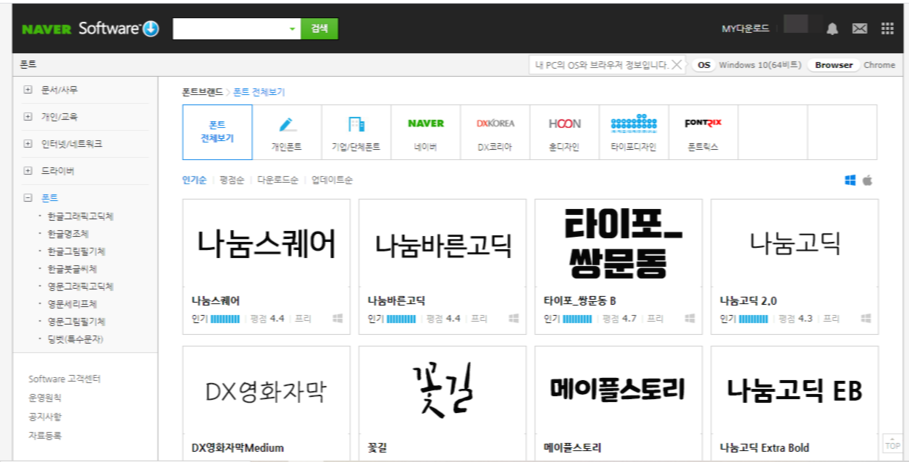Click the green 검색 search button
Image resolution: width=909 pixels, height=462 pixels.
[319, 29]
